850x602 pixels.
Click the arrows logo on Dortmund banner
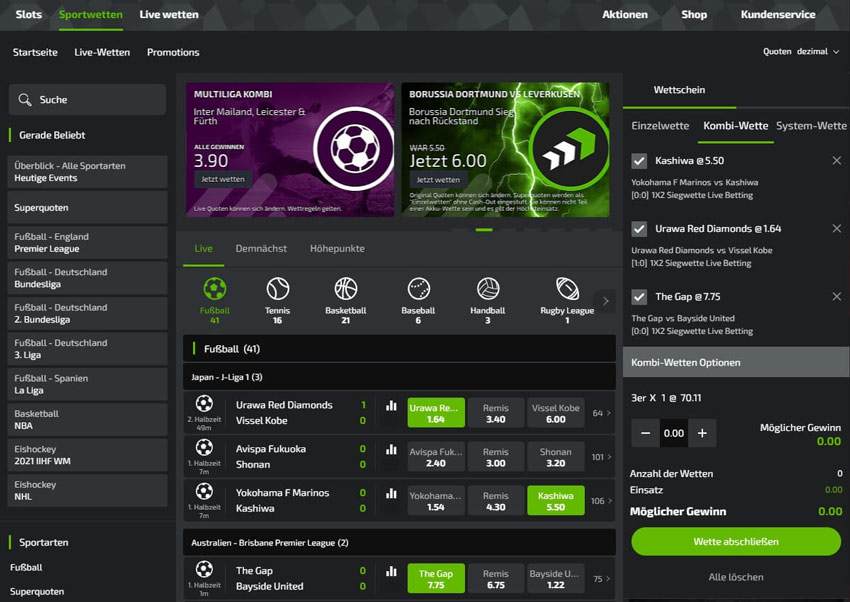tap(569, 147)
